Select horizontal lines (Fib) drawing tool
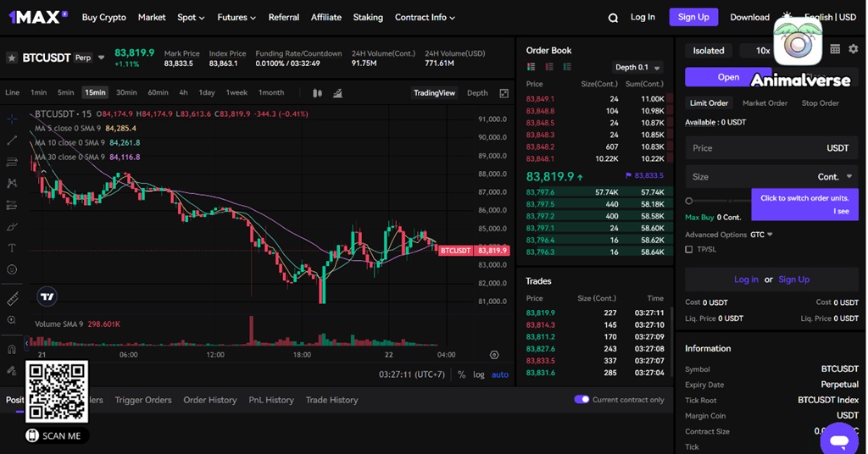This screenshot has width=868, height=454. point(12,162)
